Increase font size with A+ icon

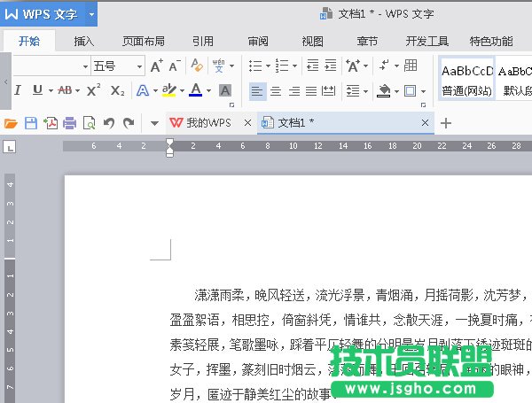tap(157, 66)
